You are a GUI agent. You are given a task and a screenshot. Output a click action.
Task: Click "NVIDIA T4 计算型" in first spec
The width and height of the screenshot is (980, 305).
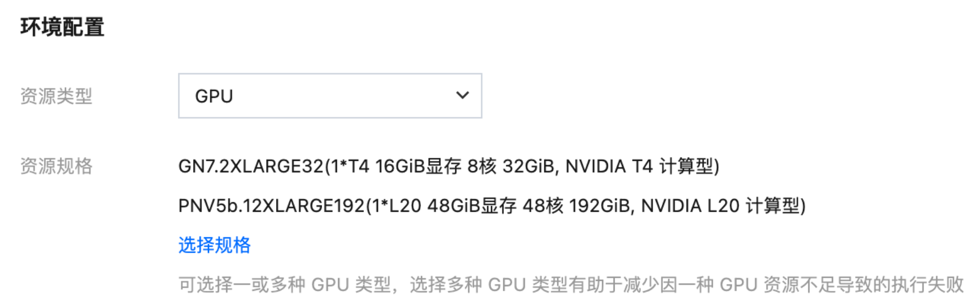coord(640,167)
